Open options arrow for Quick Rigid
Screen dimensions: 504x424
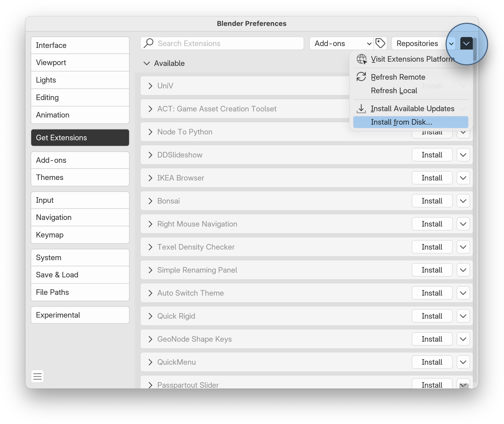tap(463, 316)
